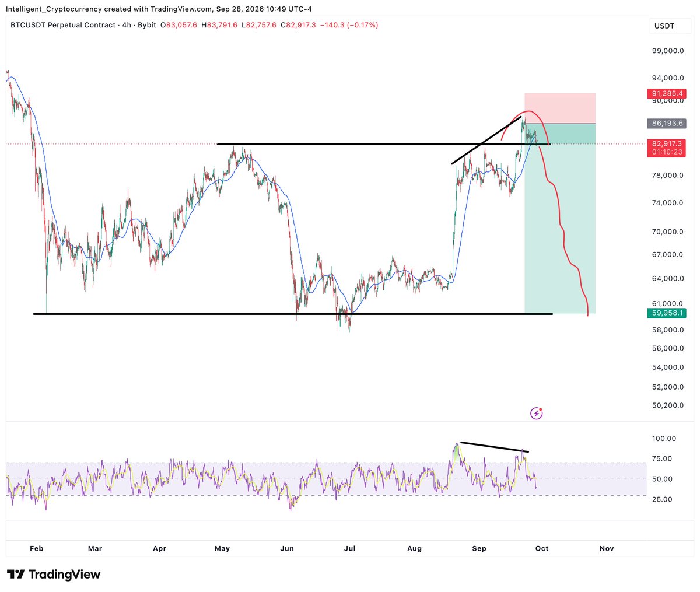Screen dimensions: 700x592
Task: Click the high value H83,791.6
Action: tap(220, 25)
